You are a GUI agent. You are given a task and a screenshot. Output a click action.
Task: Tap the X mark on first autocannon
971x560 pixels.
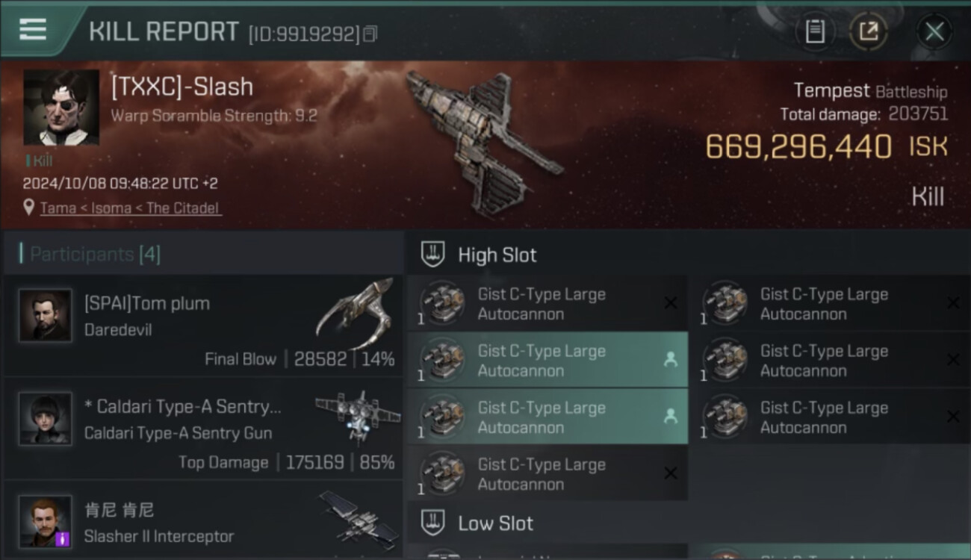[671, 303]
